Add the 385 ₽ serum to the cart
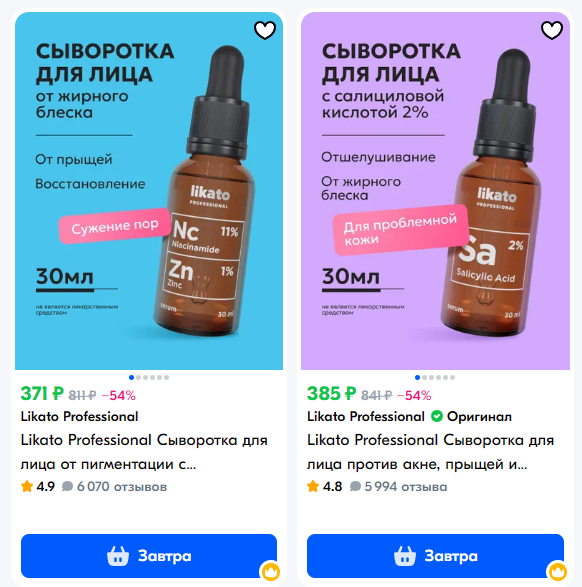 [x=435, y=556]
